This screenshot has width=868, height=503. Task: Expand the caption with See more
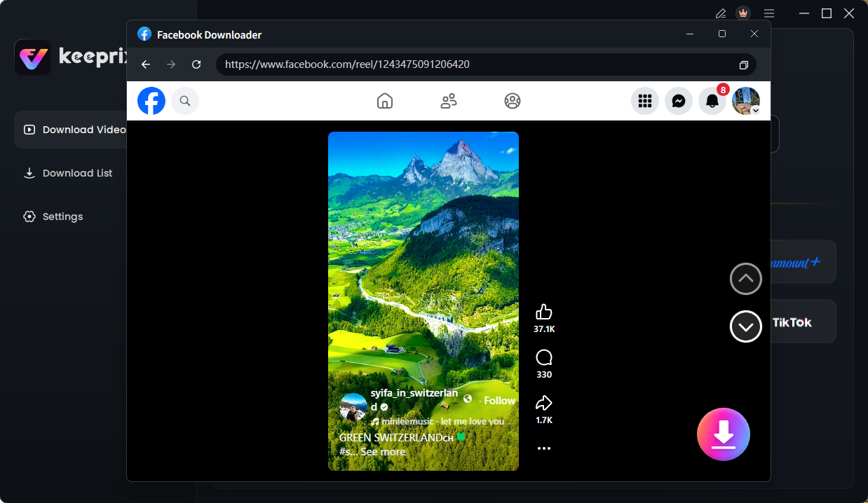click(384, 451)
